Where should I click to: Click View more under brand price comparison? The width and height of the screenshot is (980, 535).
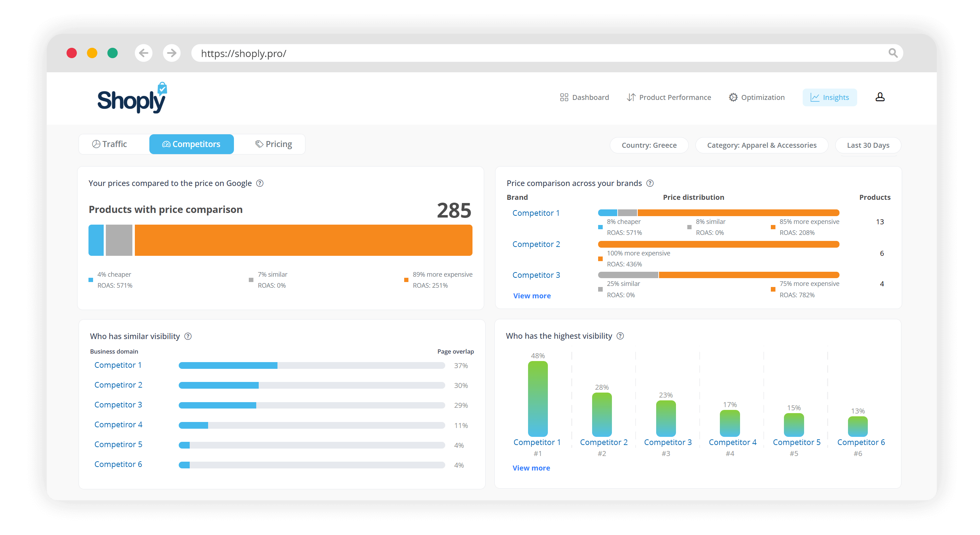[532, 296]
